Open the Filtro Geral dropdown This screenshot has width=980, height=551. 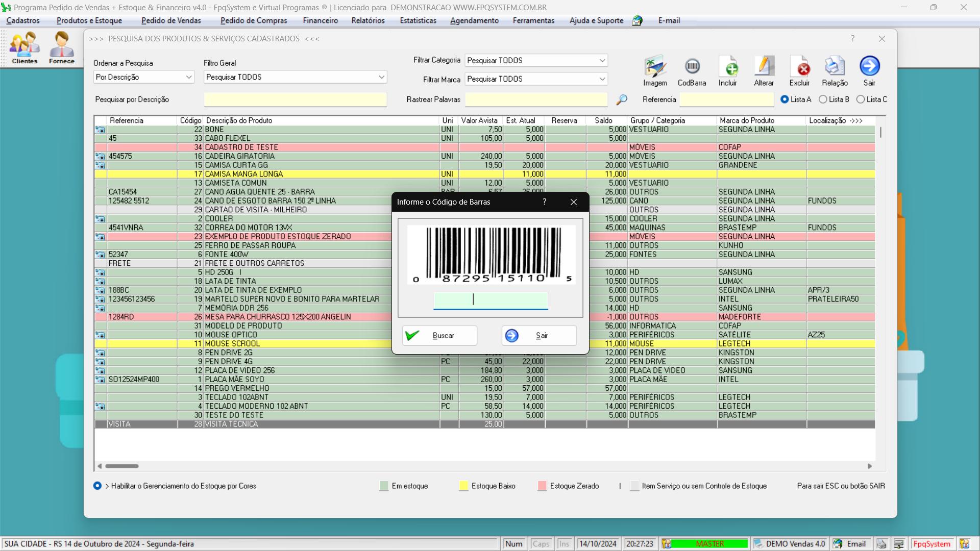pyautogui.click(x=295, y=77)
